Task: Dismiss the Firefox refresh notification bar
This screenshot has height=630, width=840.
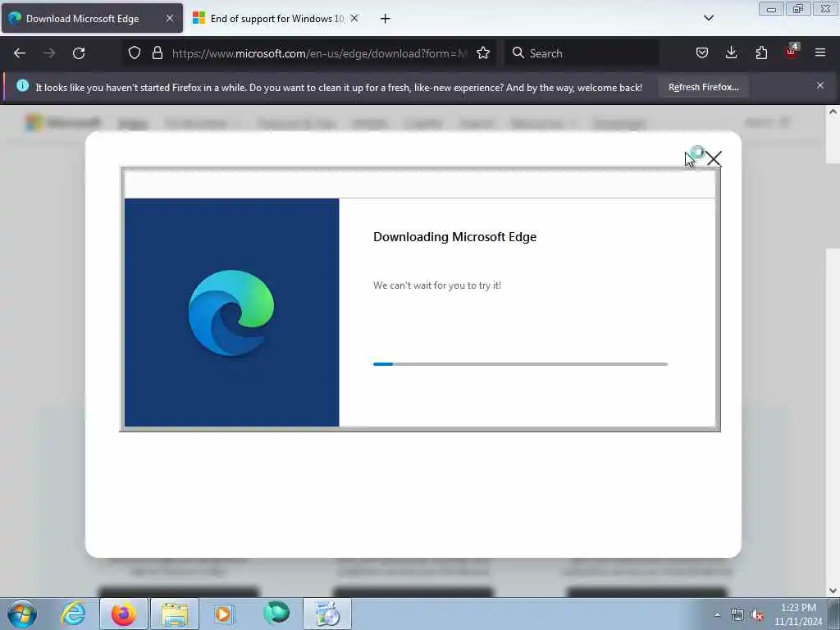Action: click(820, 85)
